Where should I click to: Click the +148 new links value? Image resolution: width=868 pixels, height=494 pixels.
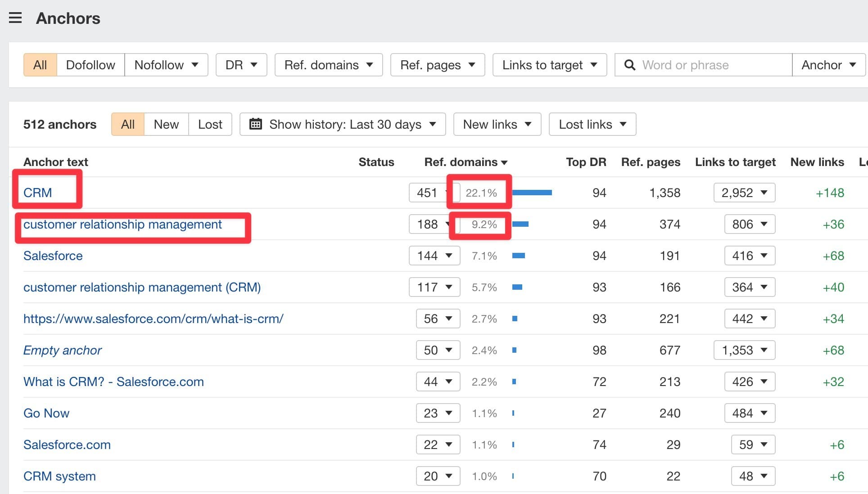coord(830,193)
